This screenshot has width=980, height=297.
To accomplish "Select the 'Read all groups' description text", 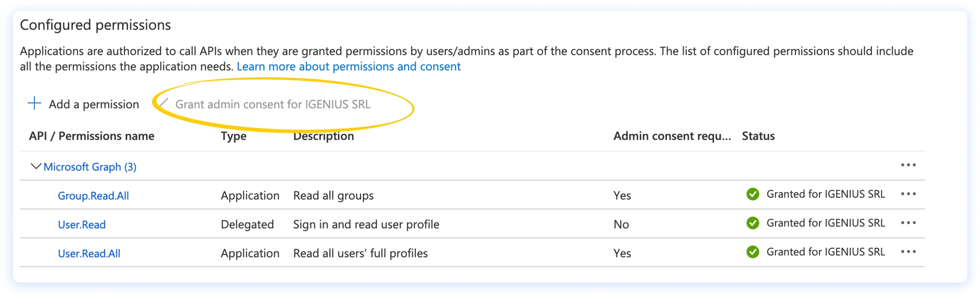I will pyautogui.click(x=333, y=195).
